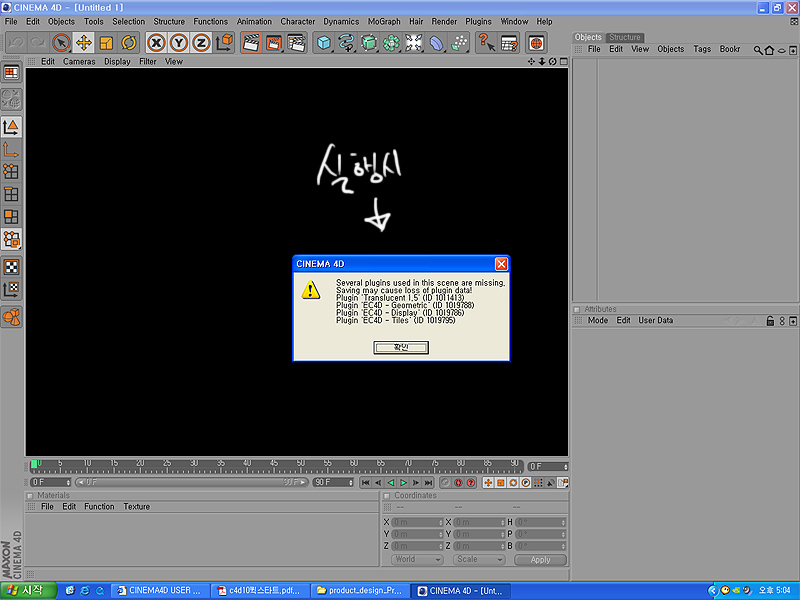Click the show help table icon
Viewport: 800px width, 600px height.
click(x=509, y=43)
